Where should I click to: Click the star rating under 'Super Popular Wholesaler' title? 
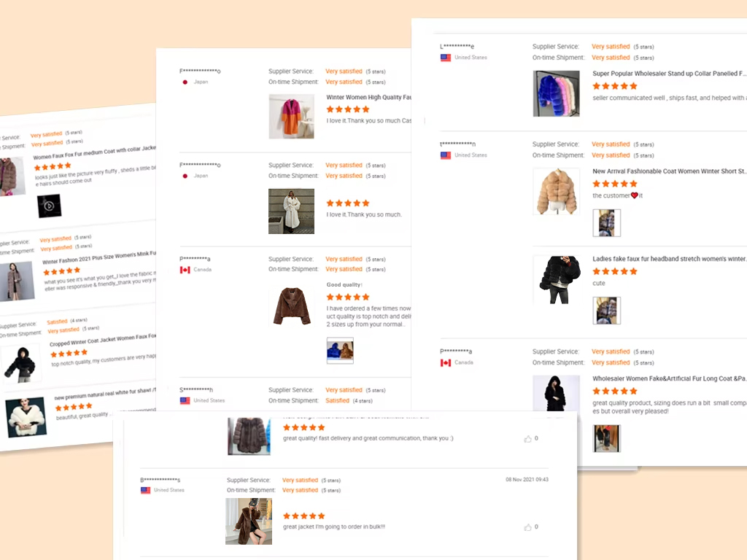coord(614,86)
